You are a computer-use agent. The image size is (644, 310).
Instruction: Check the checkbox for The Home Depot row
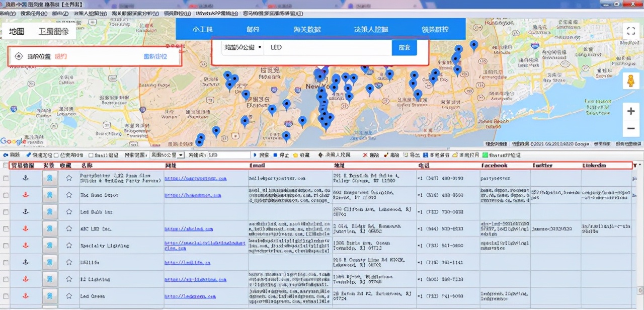point(6,195)
